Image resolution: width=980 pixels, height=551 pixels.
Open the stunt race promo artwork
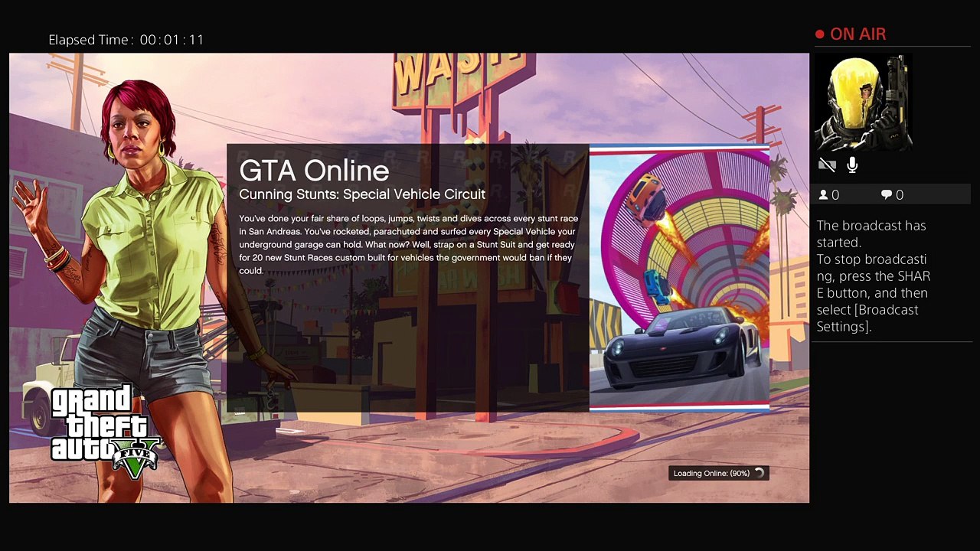pyautogui.click(x=679, y=278)
